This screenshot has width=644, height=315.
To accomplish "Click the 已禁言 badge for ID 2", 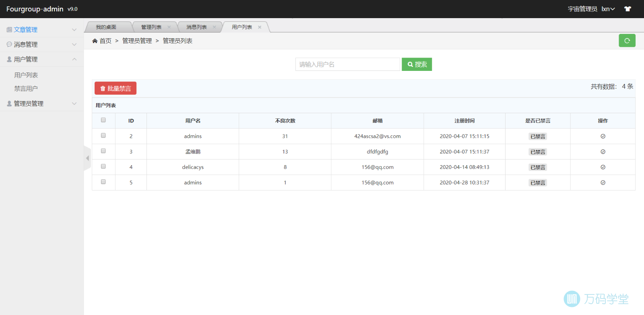I will point(538,137).
